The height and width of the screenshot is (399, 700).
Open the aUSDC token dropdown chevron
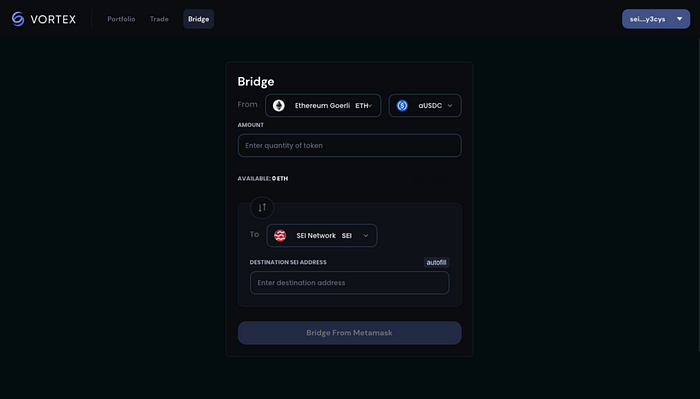point(450,106)
